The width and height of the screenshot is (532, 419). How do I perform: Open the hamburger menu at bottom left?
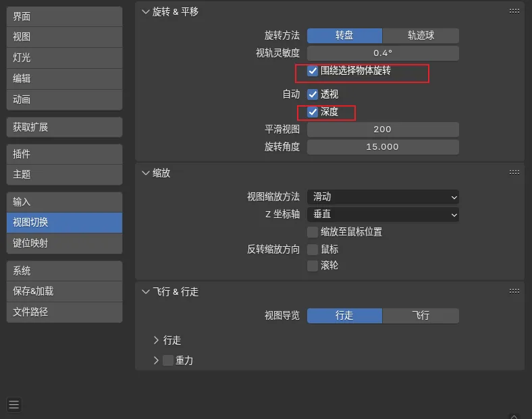click(14, 405)
